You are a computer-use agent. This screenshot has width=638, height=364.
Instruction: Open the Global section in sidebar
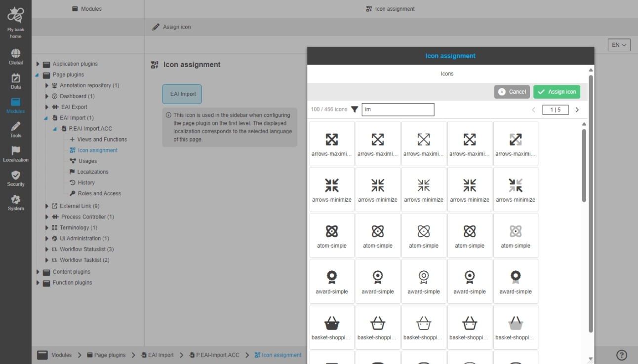tap(16, 57)
